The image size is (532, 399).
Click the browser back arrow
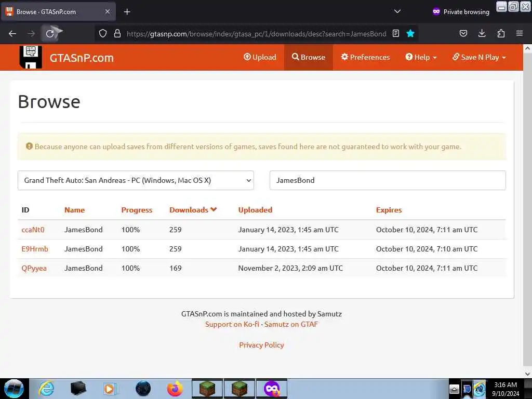pos(12,34)
